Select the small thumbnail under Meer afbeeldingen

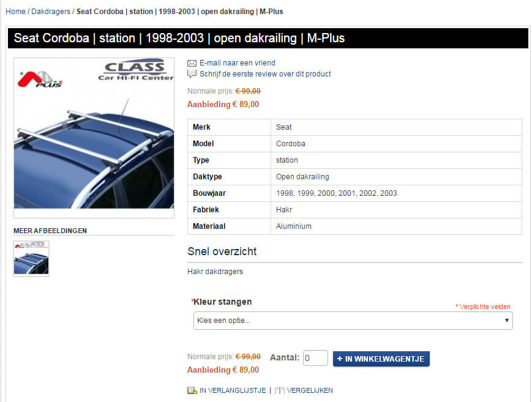(x=31, y=259)
